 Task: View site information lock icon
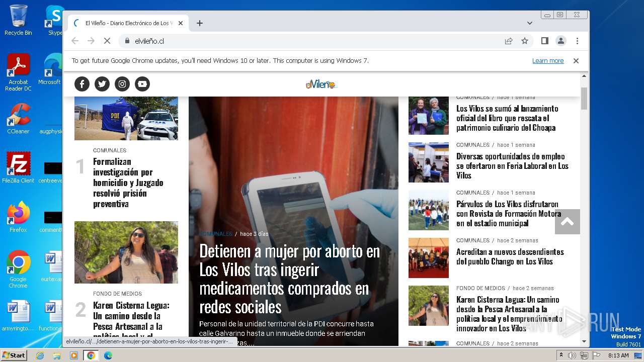coord(127,41)
